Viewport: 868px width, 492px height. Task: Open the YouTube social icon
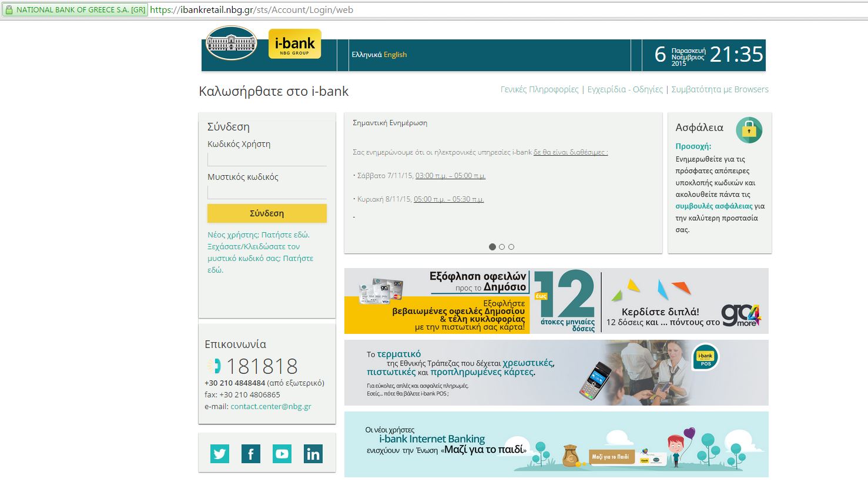(282, 454)
